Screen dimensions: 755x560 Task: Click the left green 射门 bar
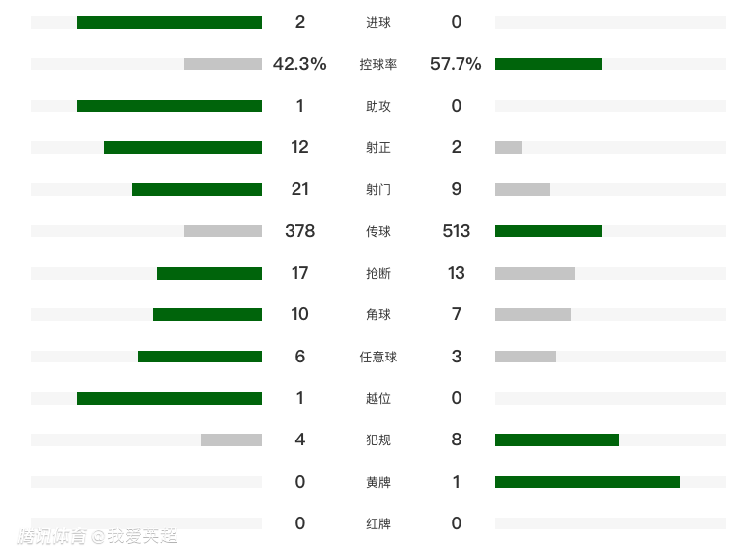click(x=197, y=189)
